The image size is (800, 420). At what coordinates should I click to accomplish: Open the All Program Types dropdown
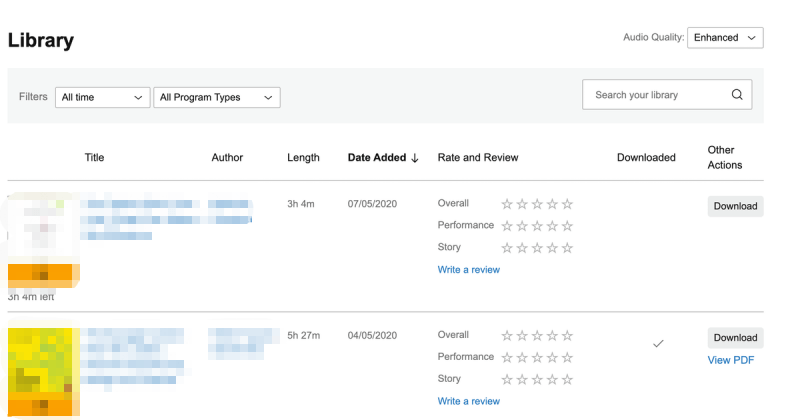(216, 97)
